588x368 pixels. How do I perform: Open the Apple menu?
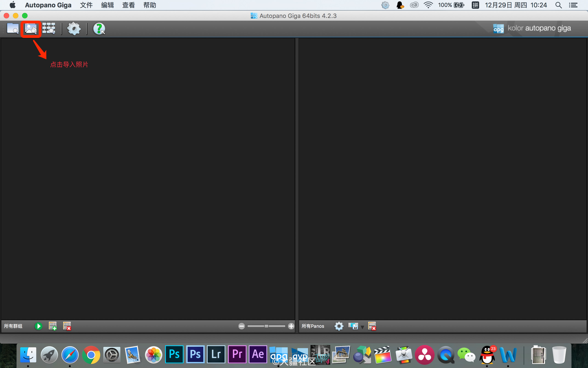point(13,5)
